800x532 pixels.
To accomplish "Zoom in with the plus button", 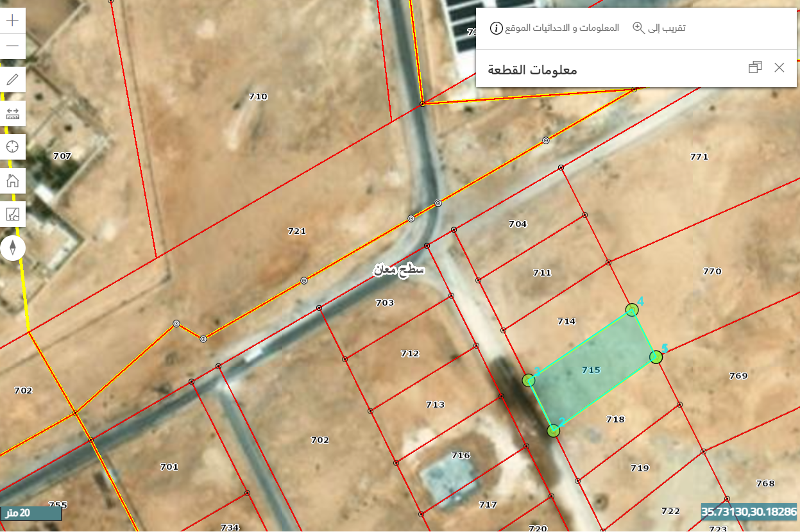I will point(12,21).
